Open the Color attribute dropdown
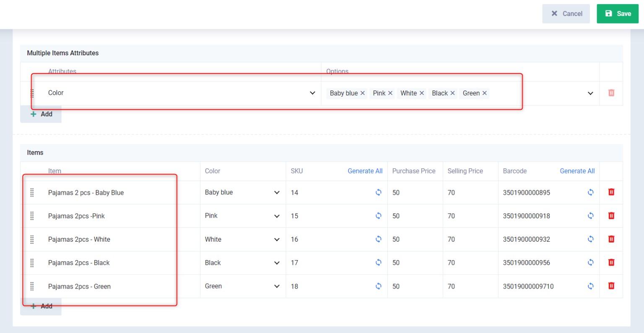Image resolution: width=644 pixels, height=333 pixels. [x=312, y=93]
